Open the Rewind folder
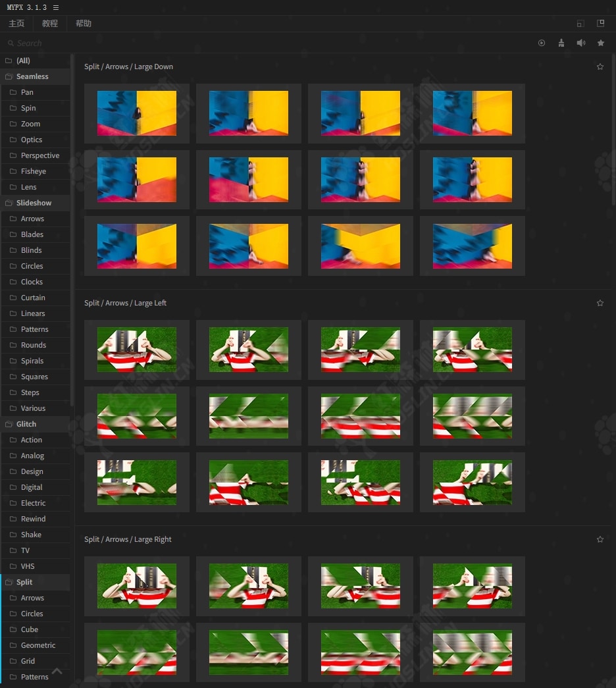Image resolution: width=616 pixels, height=688 pixels. point(36,519)
